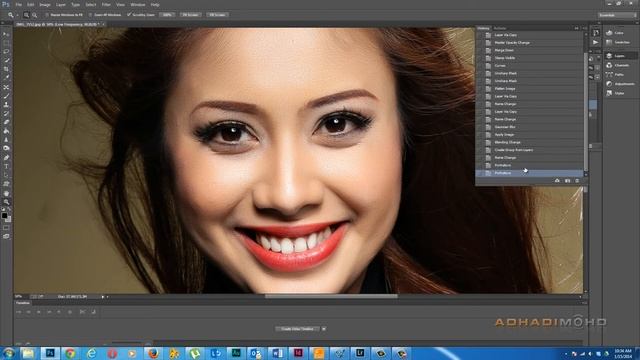Image resolution: width=640 pixels, height=360 pixels.
Task: Select the Eraser tool
Action: [x=6, y=122]
